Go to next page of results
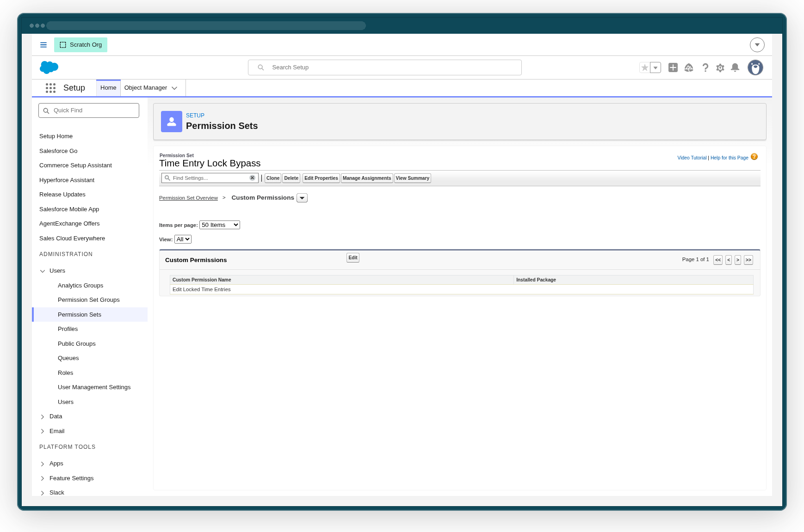The width and height of the screenshot is (804, 532). point(738,260)
